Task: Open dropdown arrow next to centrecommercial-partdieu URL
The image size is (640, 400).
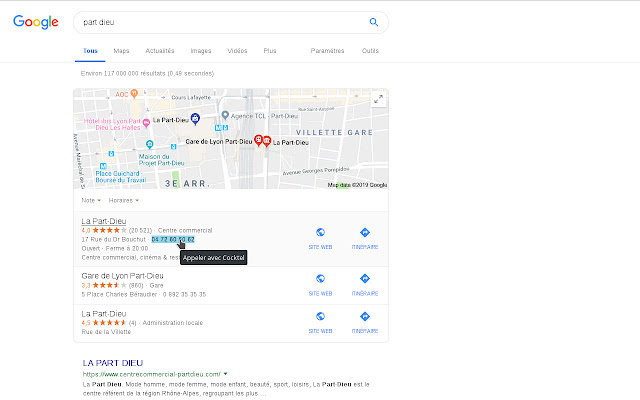Action: tap(226, 373)
